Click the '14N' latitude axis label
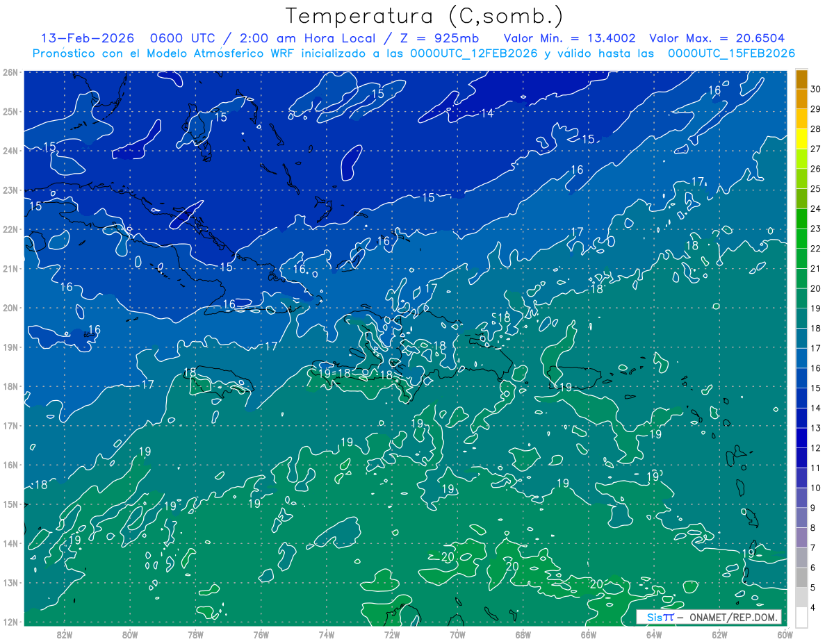This screenshot has width=834, height=644. tap(10, 543)
